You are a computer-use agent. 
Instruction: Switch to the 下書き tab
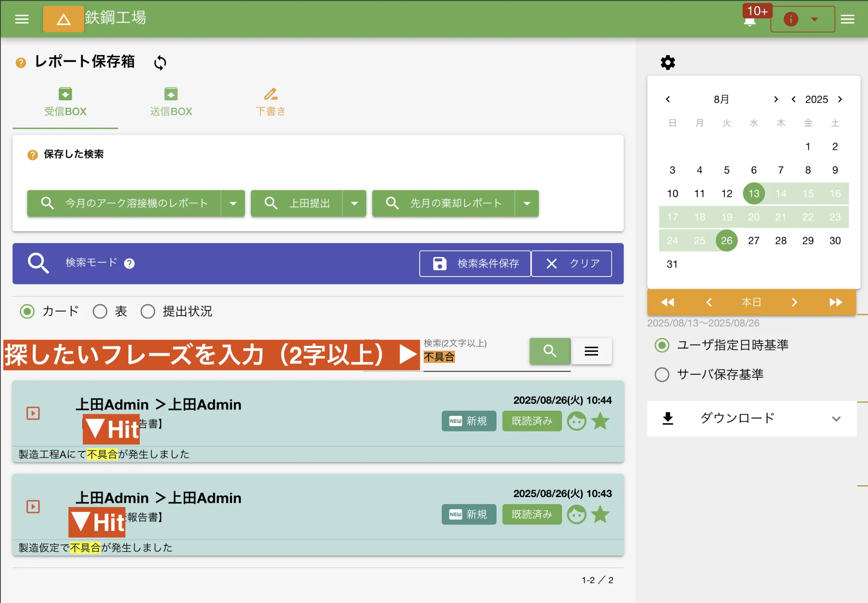270,102
